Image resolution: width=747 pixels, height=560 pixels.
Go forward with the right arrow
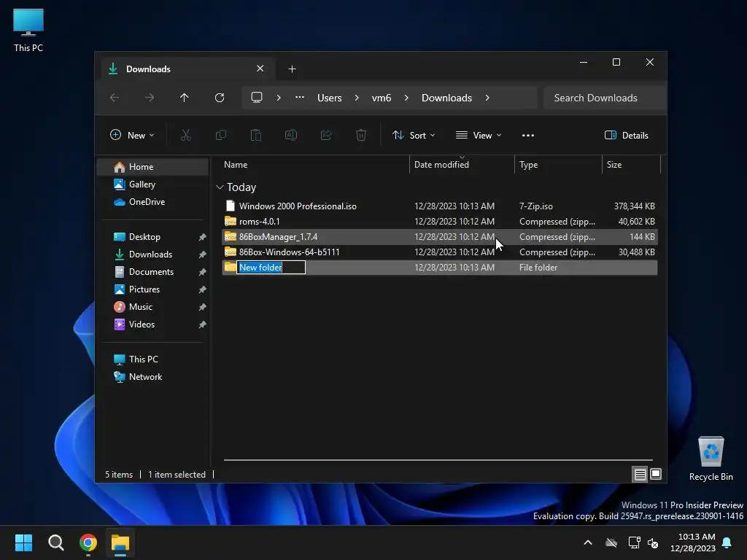pos(150,98)
